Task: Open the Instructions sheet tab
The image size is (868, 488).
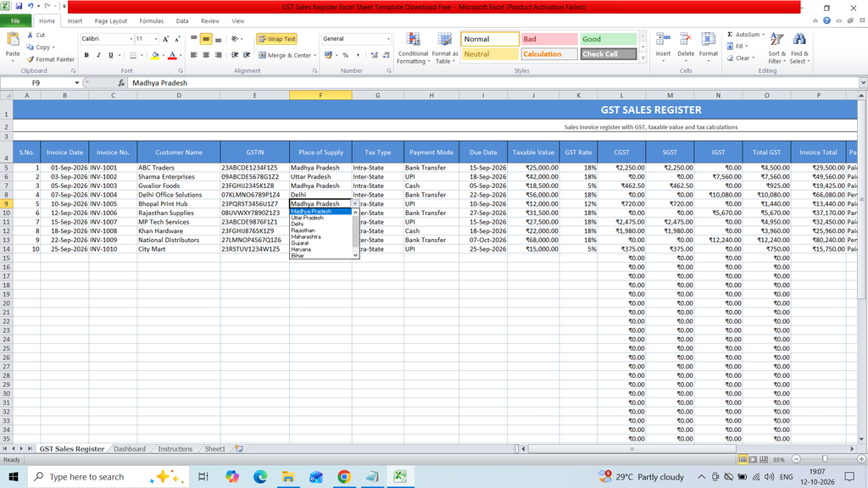Action: click(175, 449)
